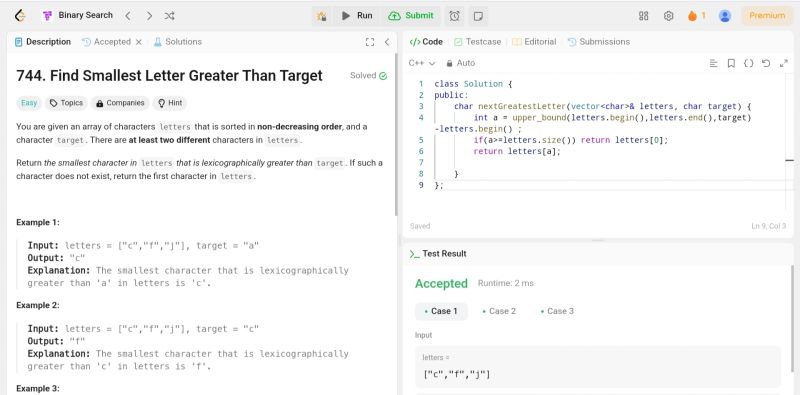The image size is (800, 395).
Task: Click the Saved status text
Action: 420,226
